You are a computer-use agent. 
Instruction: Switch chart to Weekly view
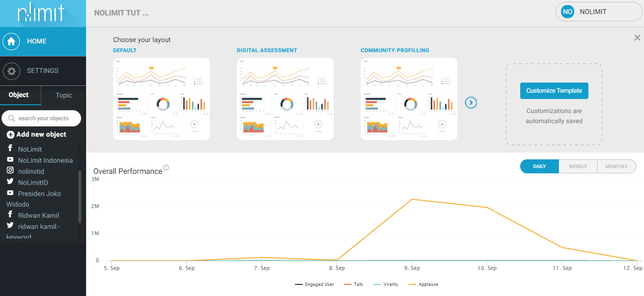coord(578,167)
